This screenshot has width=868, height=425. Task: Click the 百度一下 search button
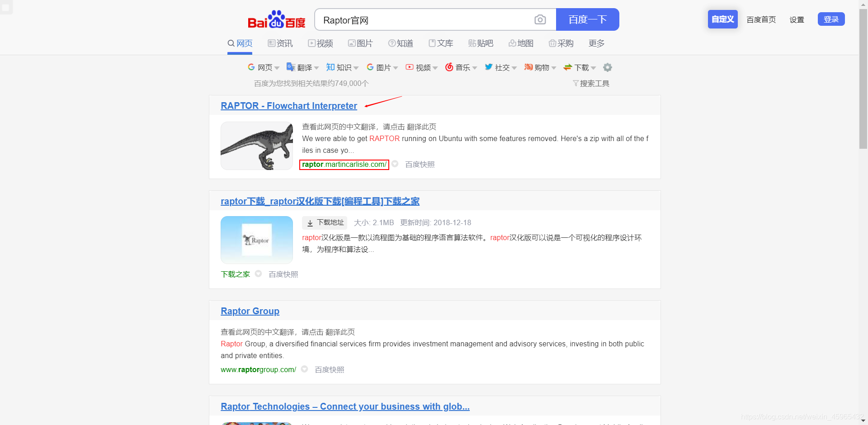[587, 19]
